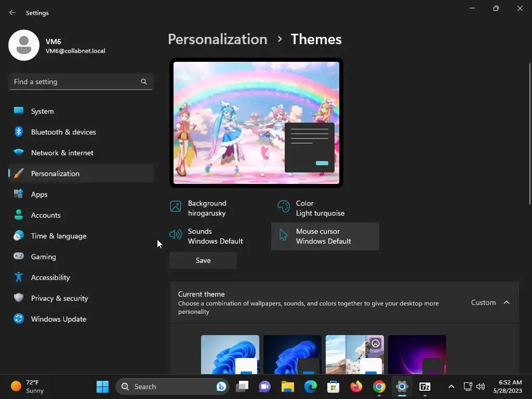Screen dimensions: 532x399
Task: Focus the Find a setting search box
Action: pos(81,82)
